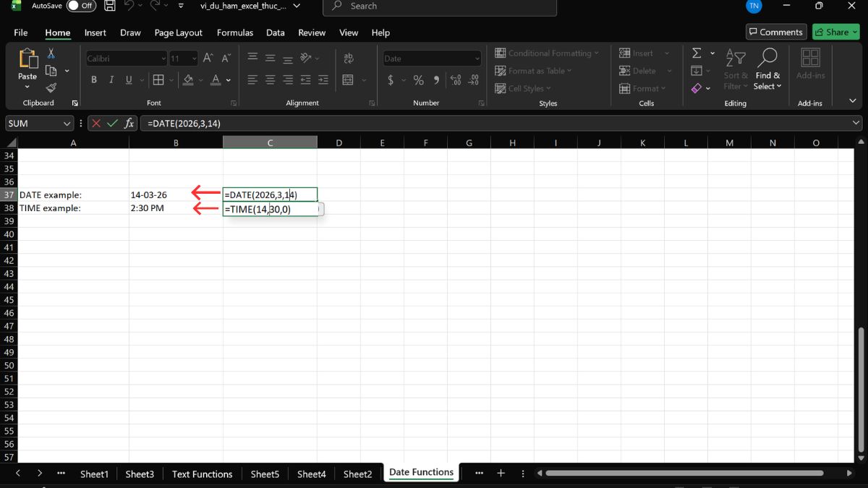Click the Insert cells button
Screen dimensions: 868x488
(636, 53)
